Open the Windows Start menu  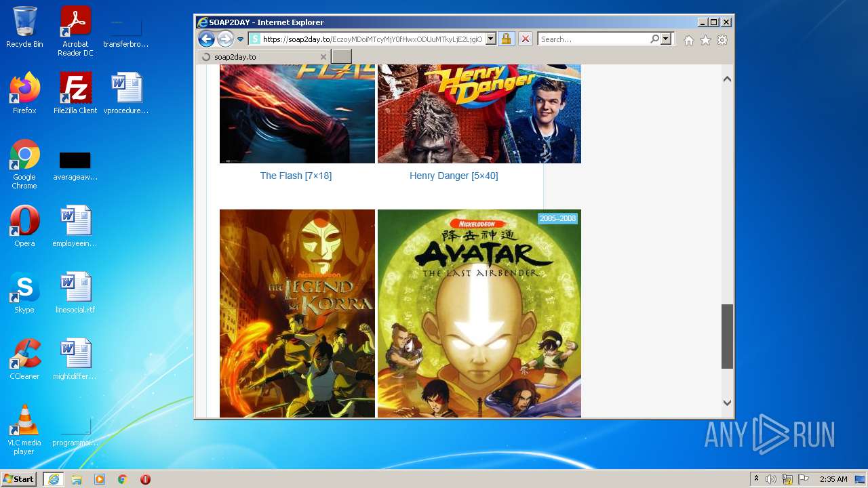pos(19,479)
